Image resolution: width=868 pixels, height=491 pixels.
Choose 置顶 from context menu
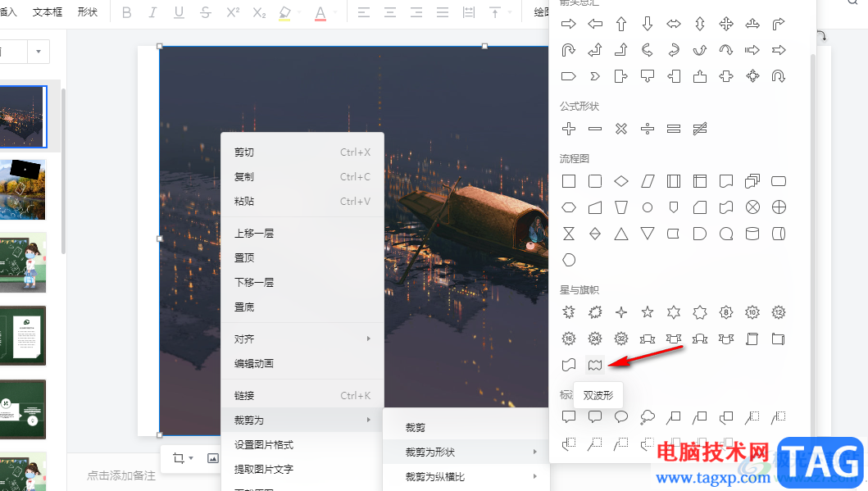(302, 257)
